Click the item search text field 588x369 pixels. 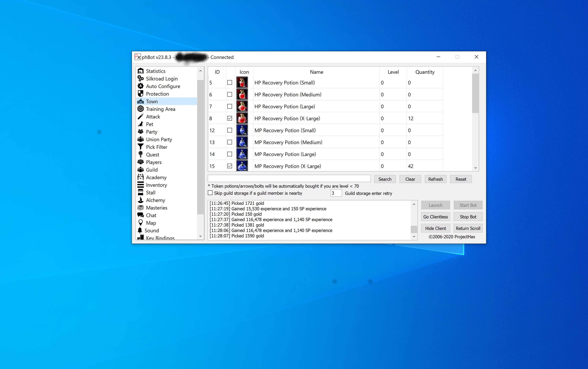pos(289,179)
